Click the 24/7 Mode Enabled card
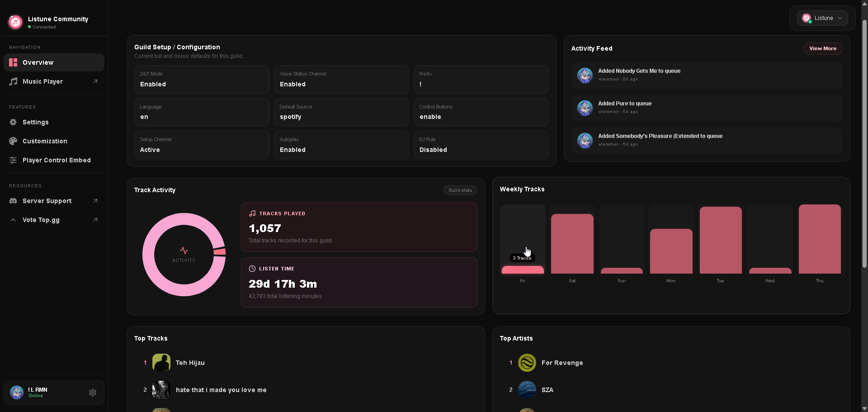Image resolution: width=868 pixels, height=412 pixels. coord(202,80)
